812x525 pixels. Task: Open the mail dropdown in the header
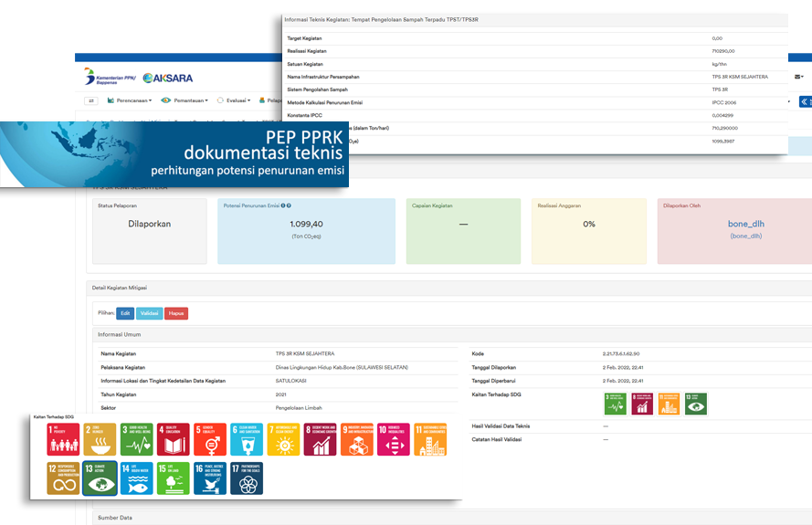coord(799,78)
